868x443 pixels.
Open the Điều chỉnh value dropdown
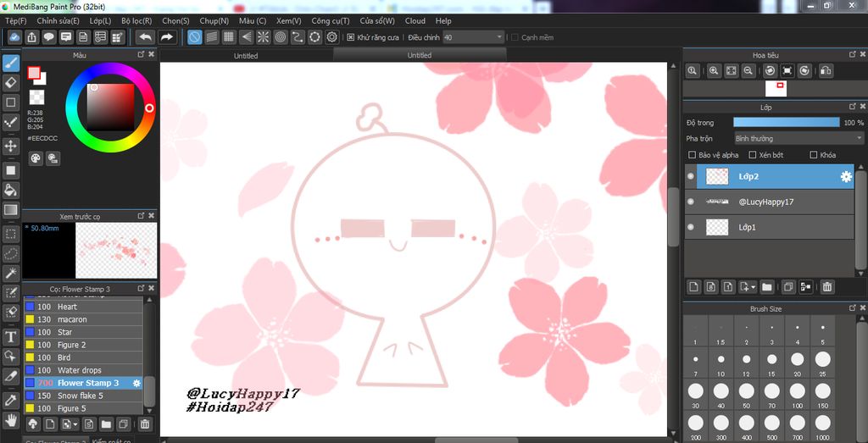click(x=473, y=37)
